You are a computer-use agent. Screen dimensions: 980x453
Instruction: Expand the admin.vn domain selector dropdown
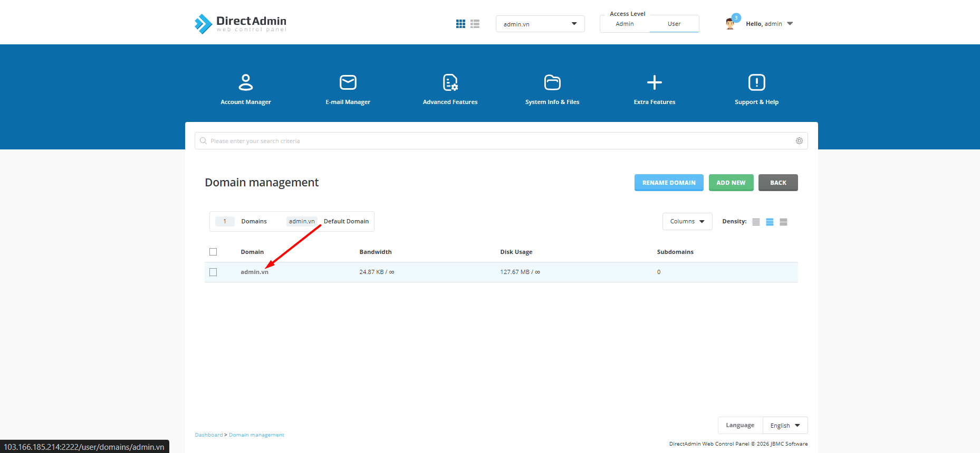pyautogui.click(x=540, y=24)
